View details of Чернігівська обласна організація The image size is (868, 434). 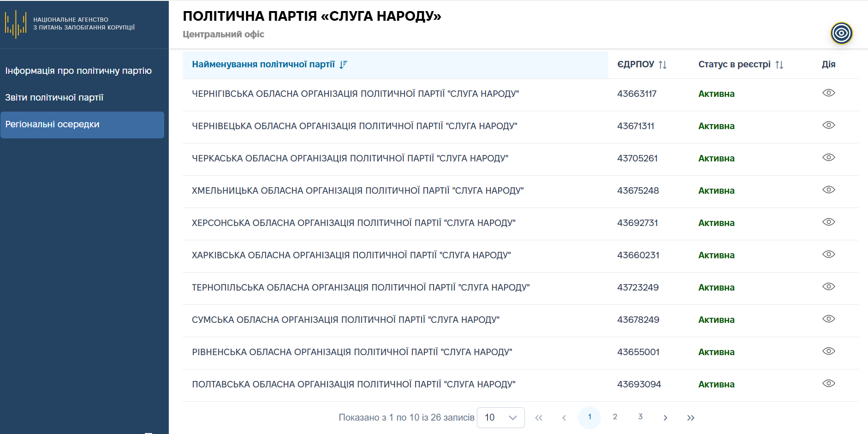point(829,93)
